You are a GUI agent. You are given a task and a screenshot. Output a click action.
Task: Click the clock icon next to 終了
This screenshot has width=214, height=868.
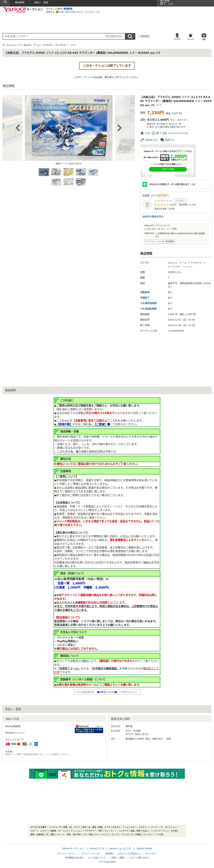[153, 133]
